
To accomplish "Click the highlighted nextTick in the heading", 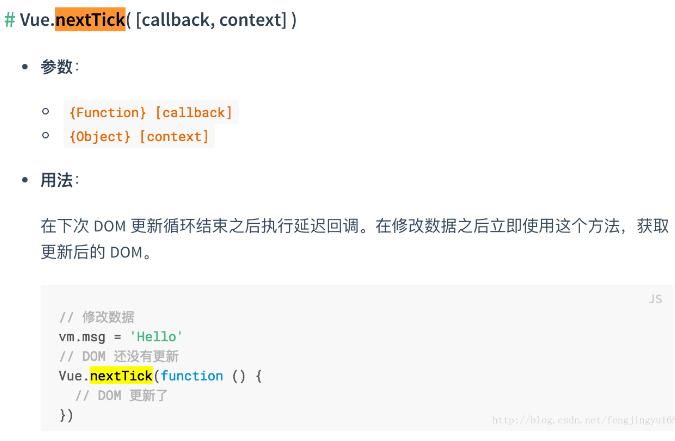I will [x=90, y=19].
